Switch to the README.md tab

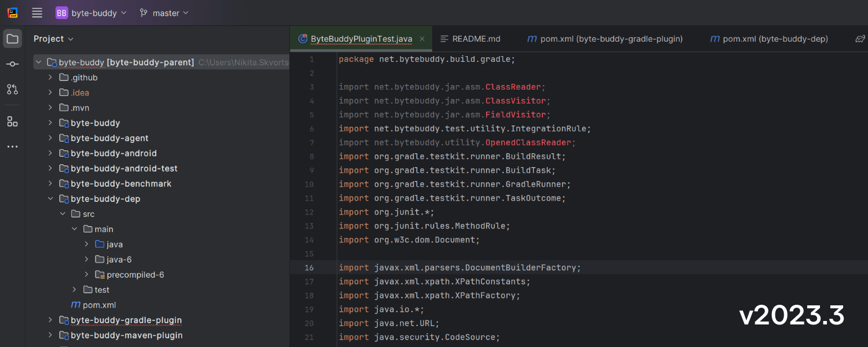476,39
